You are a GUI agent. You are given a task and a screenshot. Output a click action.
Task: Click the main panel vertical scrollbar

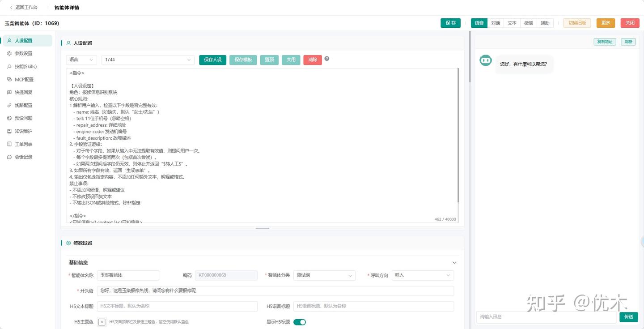(470, 57)
